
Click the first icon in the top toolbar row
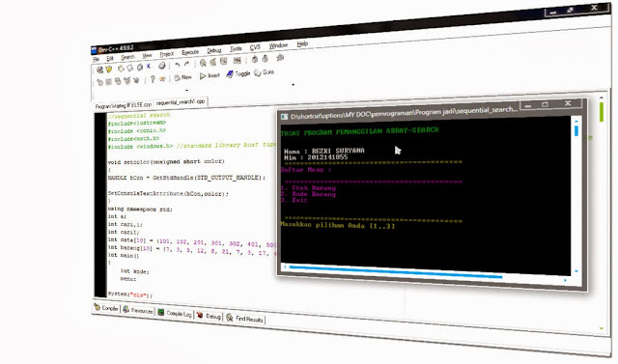pyautogui.click(x=100, y=70)
